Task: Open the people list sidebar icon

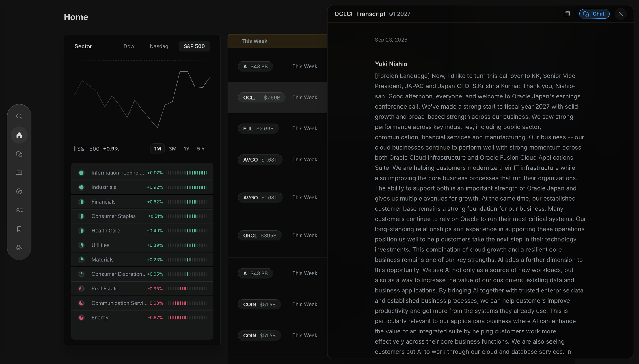Action: click(x=19, y=210)
